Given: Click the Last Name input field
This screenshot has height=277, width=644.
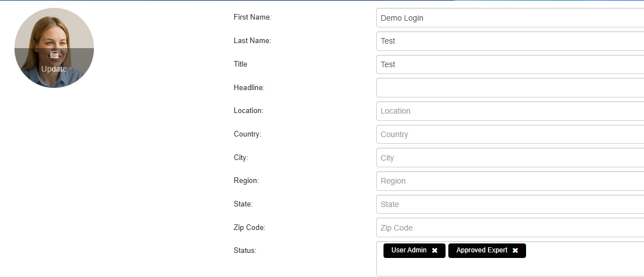Looking at the screenshot, I should pos(510,41).
